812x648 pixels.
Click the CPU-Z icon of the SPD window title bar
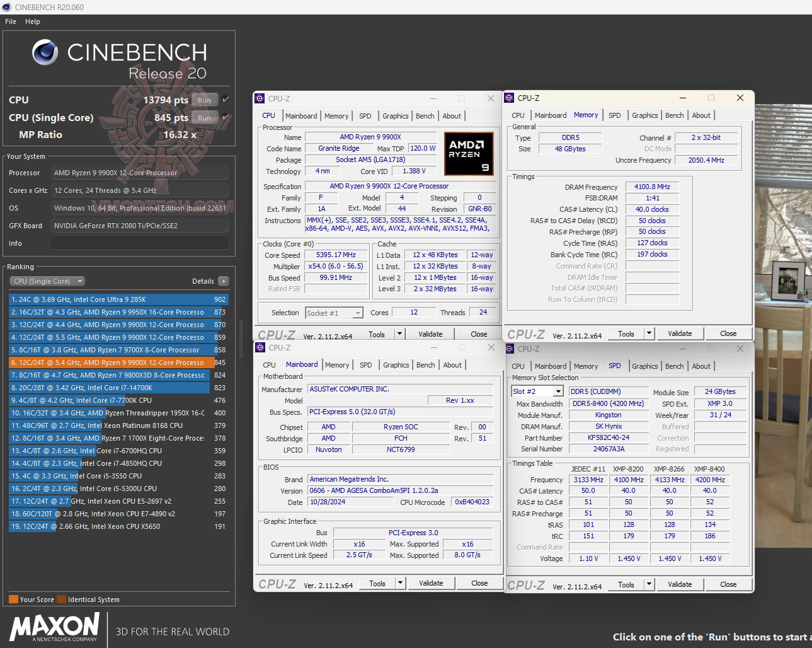pos(510,349)
